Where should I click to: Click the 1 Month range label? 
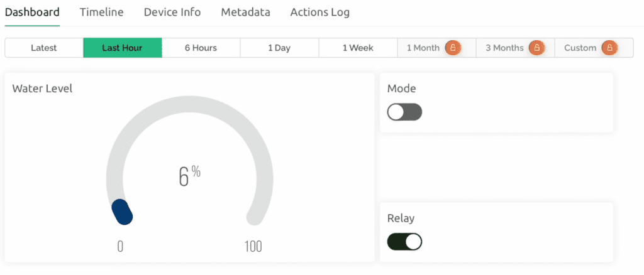click(x=423, y=48)
